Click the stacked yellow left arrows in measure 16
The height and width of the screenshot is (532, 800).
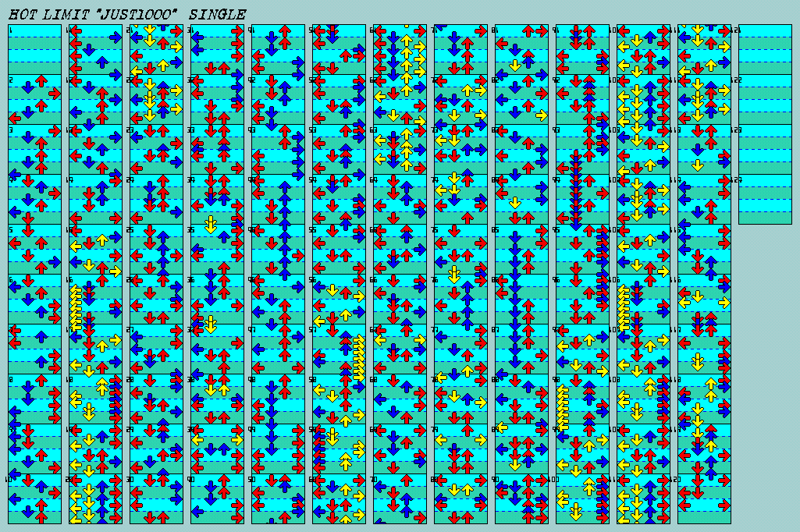tap(76, 305)
